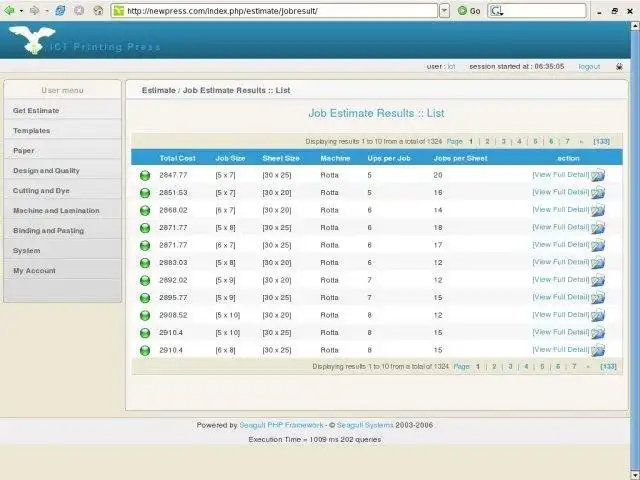Go to page 7 in bottom pagination
640x480 pixels.
pyautogui.click(x=574, y=367)
